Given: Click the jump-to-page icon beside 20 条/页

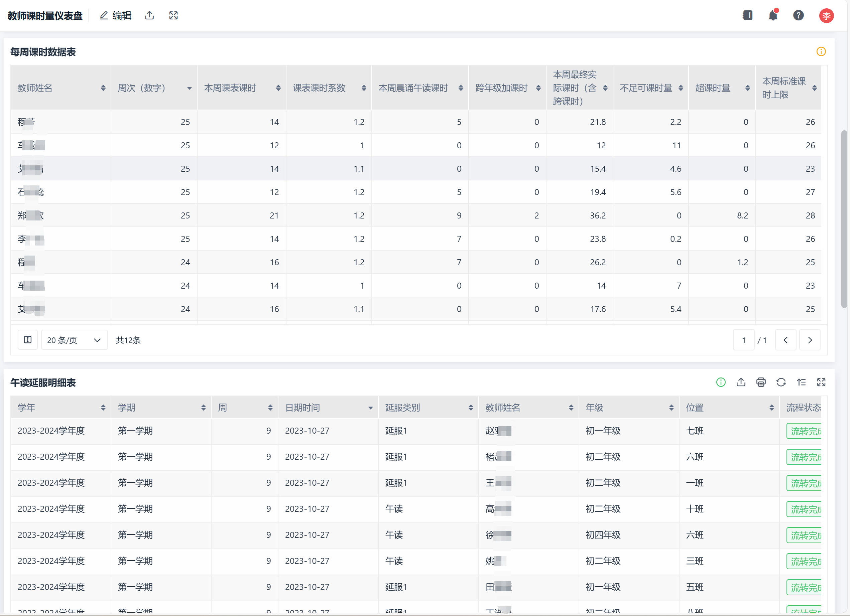Looking at the screenshot, I should [x=28, y=340].
